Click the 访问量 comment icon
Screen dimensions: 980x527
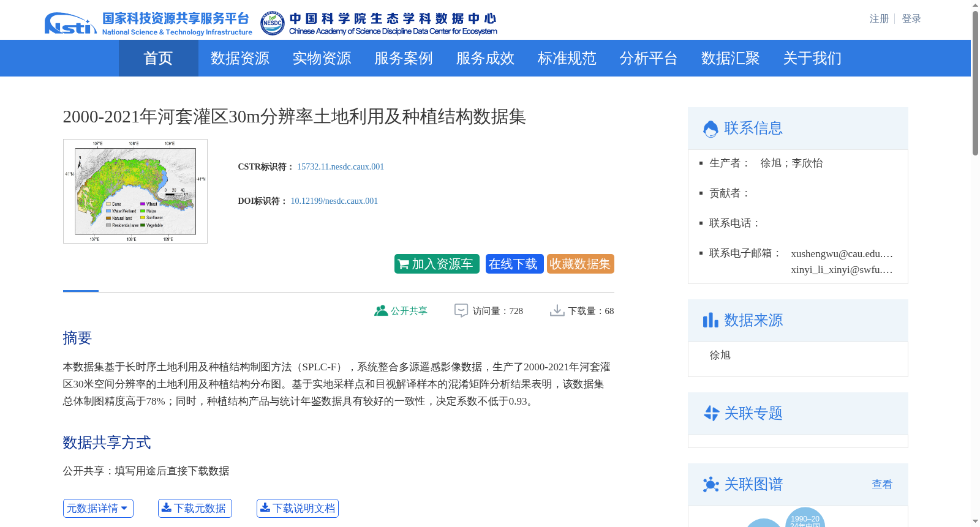click(461, 311)
